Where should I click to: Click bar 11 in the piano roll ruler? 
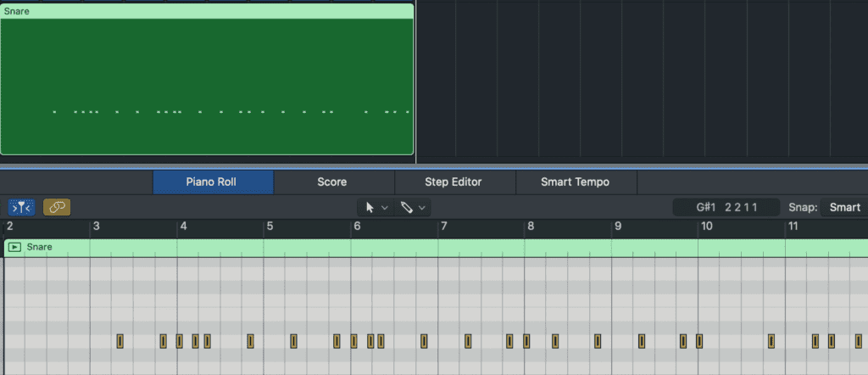point(793,226)
